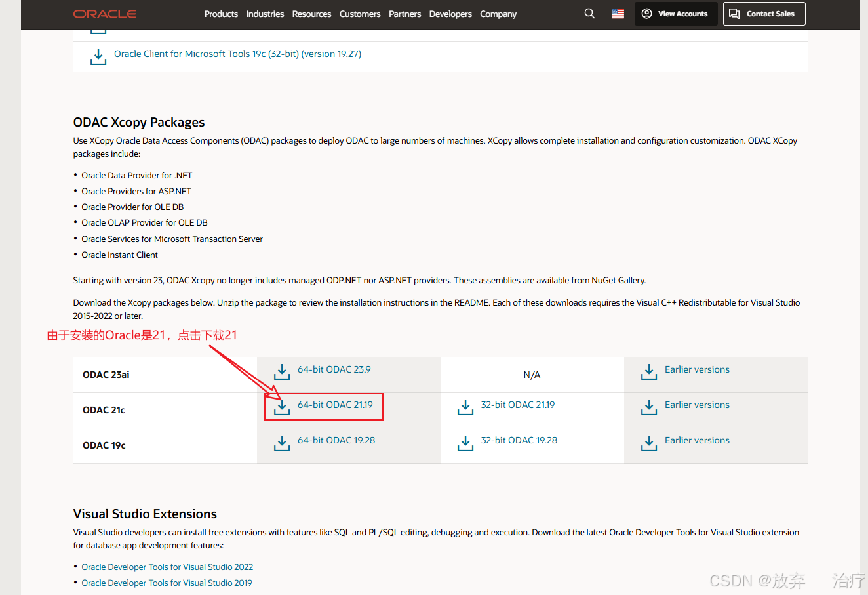Click the download icon for 64-bit ODAC 19.28
Viewport: 868px width, 595px height.
coord(281,443)
